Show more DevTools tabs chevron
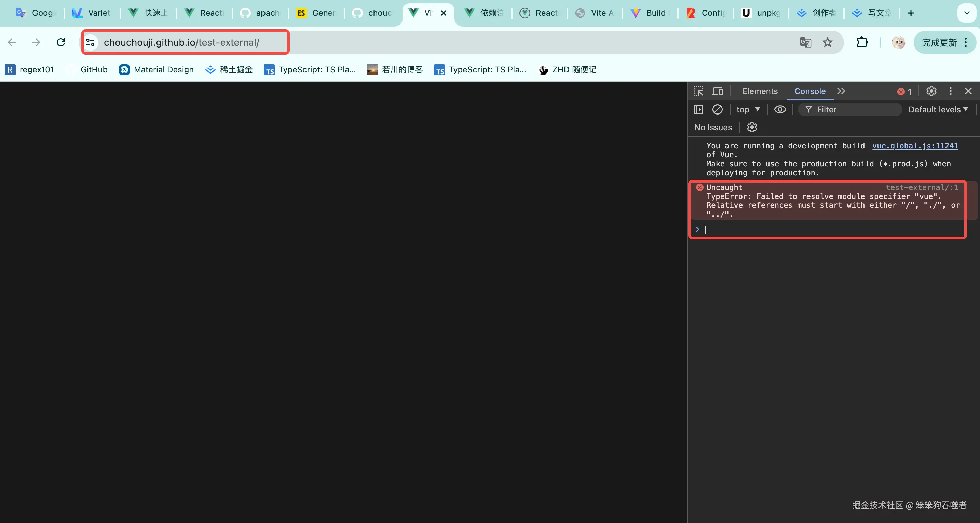This screenshot has height=523, width=980. click(841, 91)
